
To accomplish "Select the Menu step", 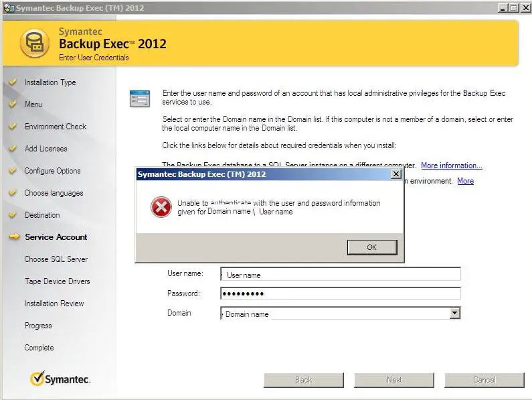I will click(x=33, y=105).
